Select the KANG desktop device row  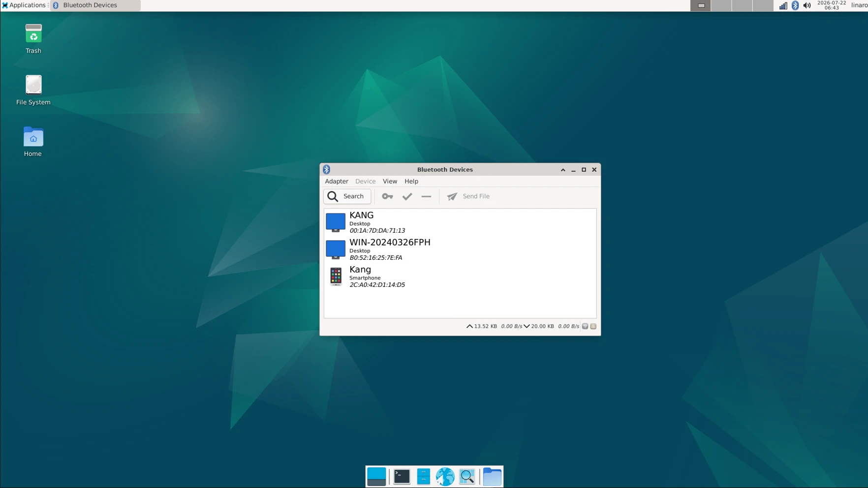point(460,222)
